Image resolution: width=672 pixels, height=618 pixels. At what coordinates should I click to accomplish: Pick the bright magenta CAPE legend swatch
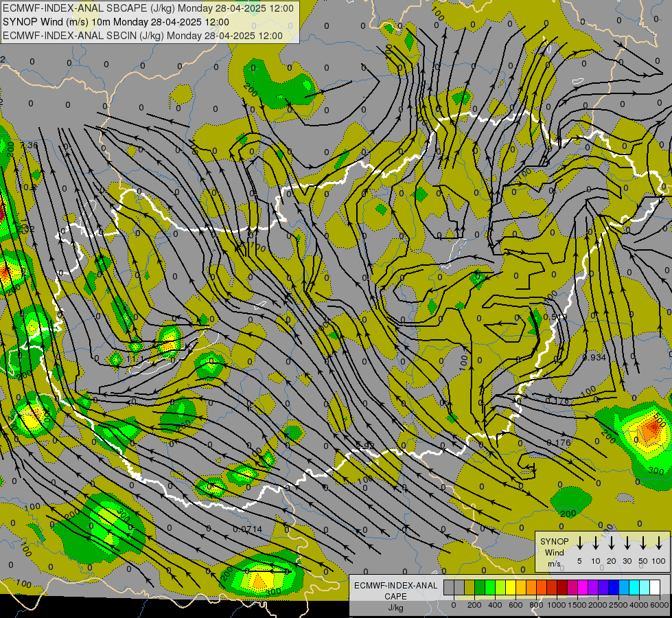click(x=583, y=588)
